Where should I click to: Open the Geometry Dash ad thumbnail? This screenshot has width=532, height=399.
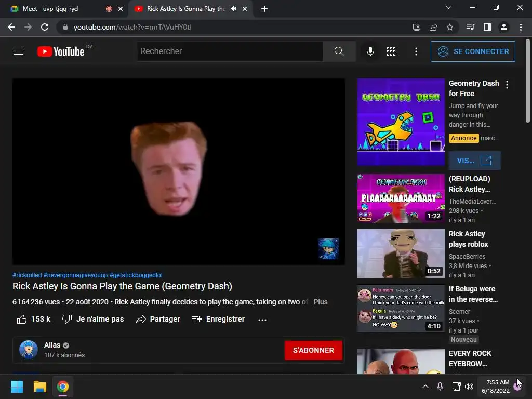pyautogui.click(x=401, y=122)
